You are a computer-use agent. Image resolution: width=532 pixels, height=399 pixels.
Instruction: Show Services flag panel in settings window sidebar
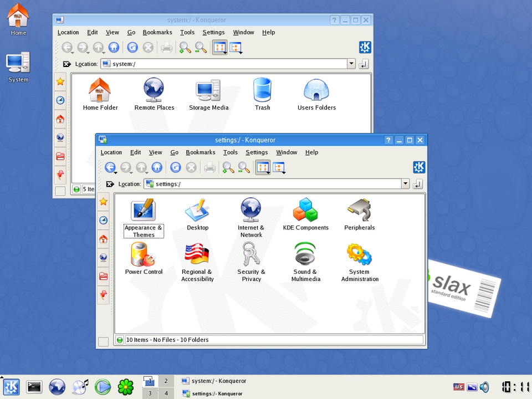click(104, 294)
